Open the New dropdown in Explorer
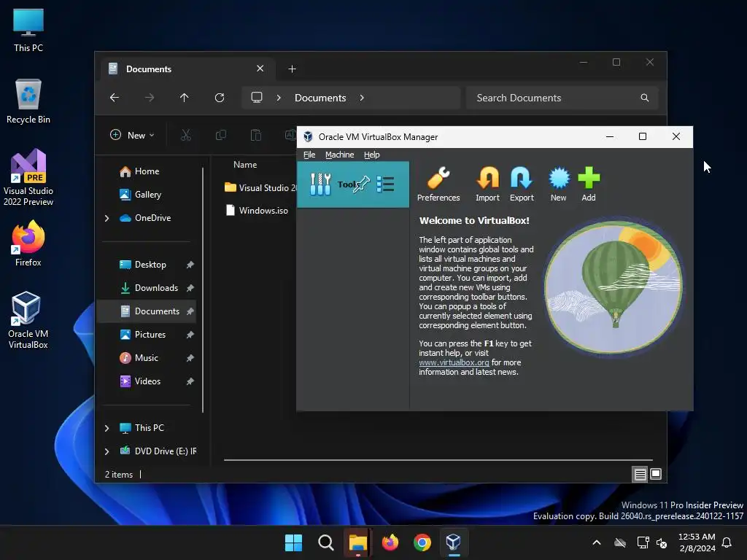The height and width of the screenshot is (560, 747). click(x=132, y=135)
